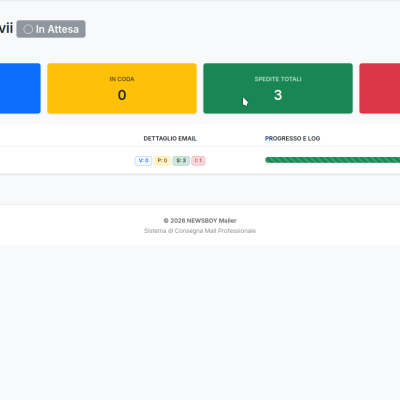Open the yellow In Coda stat card

click(x=122, y=88)
